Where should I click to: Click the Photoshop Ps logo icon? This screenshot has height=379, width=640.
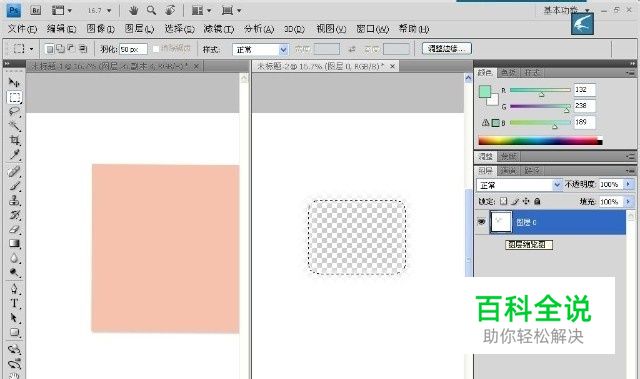tap(14, 10)
